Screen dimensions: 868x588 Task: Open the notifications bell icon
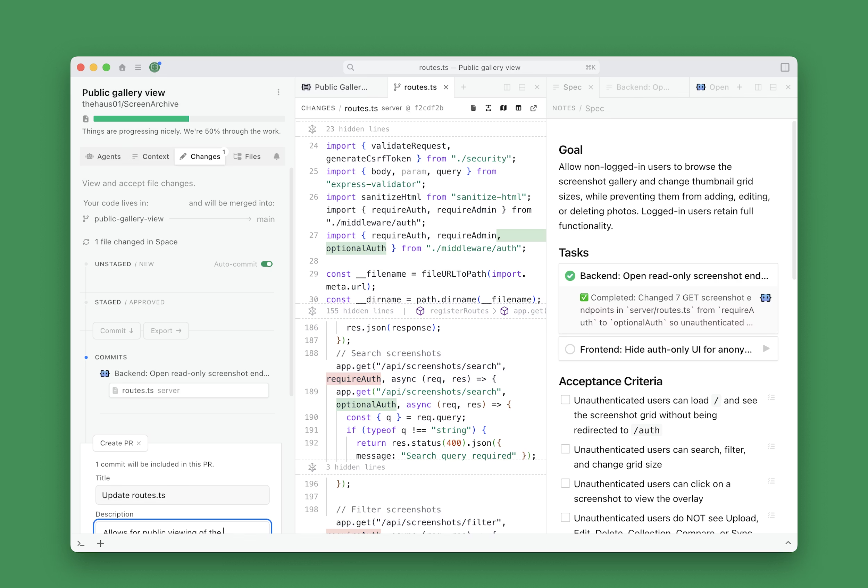coord(276,157)
